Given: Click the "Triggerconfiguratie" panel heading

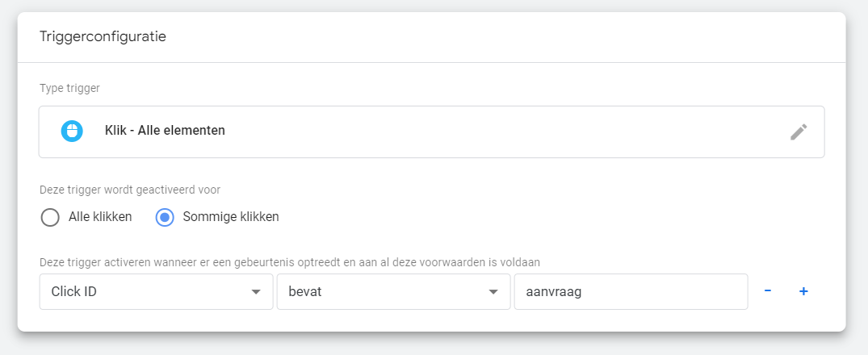Looking at the screenshot, I should click(103, 37).
